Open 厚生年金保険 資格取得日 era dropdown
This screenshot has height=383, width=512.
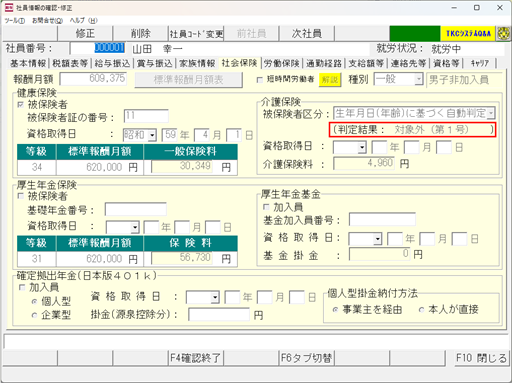(x=135, y=228)
